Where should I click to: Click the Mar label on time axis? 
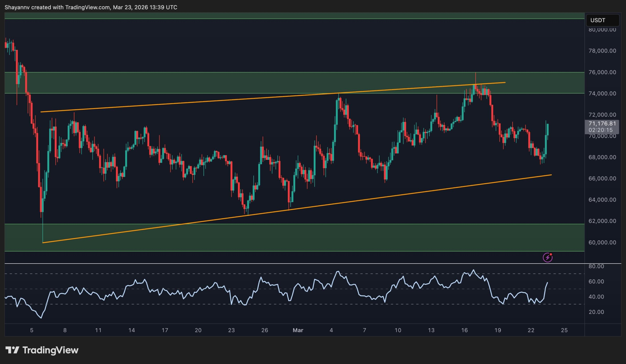coord(298,330)
